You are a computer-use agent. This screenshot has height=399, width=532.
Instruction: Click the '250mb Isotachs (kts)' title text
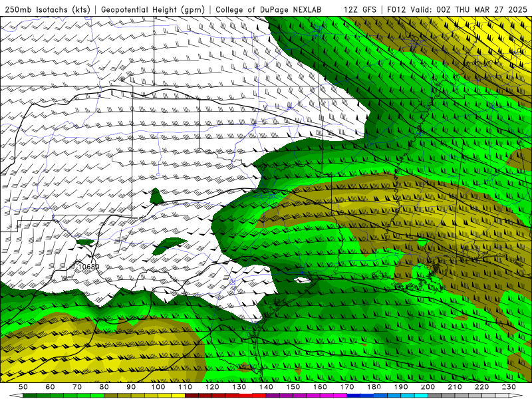click(47, 9)
